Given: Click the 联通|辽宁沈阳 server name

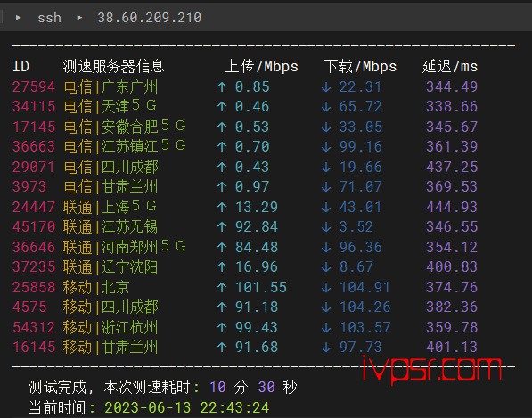Looking at the screenshot, I should (110, 266).
